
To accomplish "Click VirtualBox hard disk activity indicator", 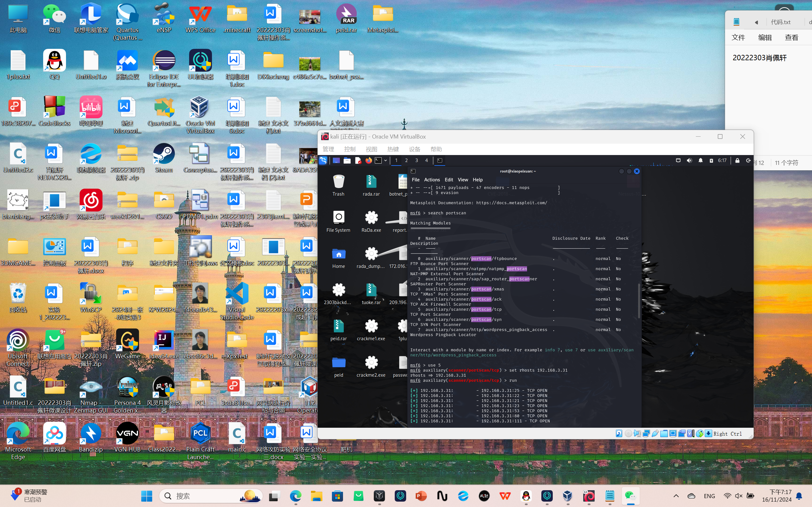I will [619, 433].
